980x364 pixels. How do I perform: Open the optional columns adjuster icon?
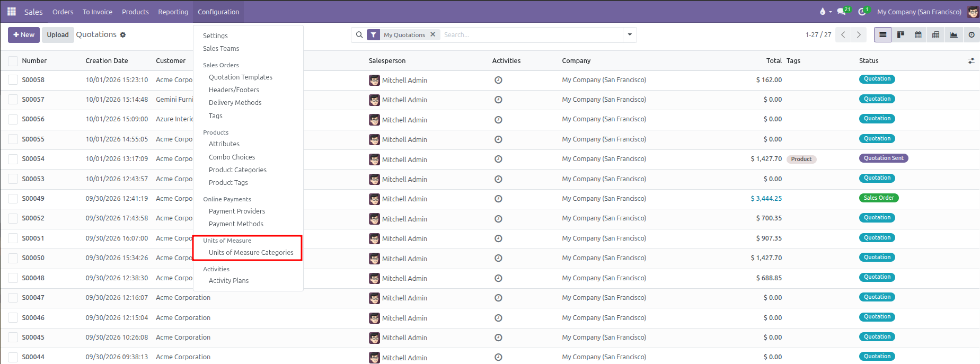click(x=971, y=61)
